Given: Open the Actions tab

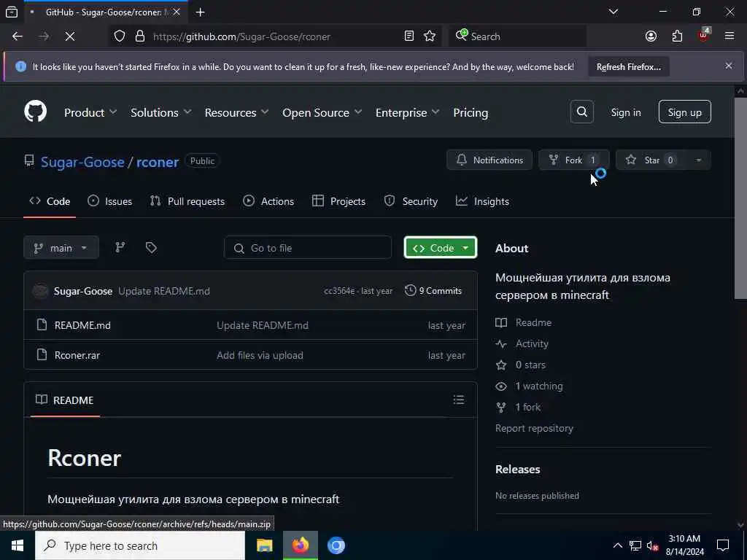Looking at the screenshot, I should pyautogui.click(x=268, y=201).
